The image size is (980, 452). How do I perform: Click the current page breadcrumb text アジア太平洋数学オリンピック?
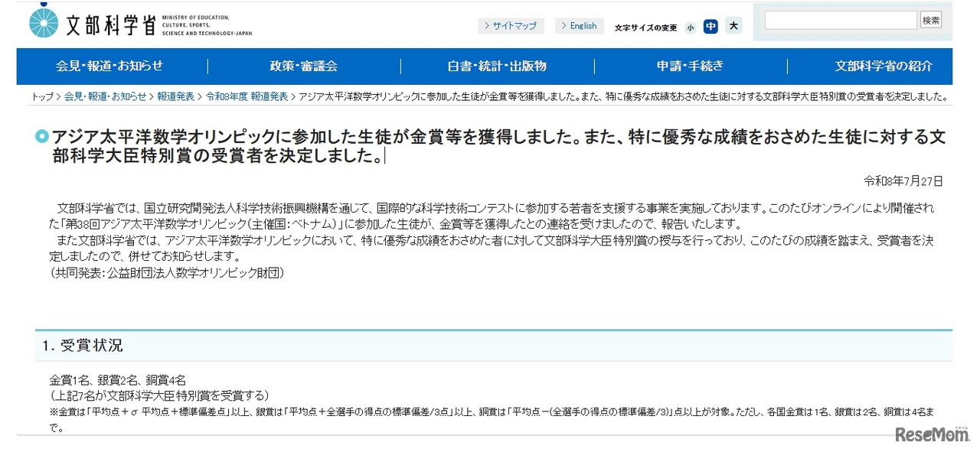click(x=623, y=96)
